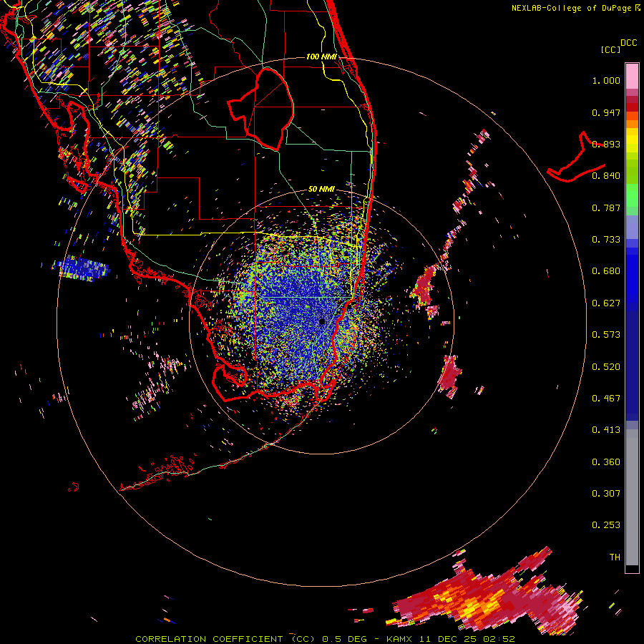The width and height of the screenshot is (644, 644).
Task: Select the 0.840 scale value
Action: point(606,176)
